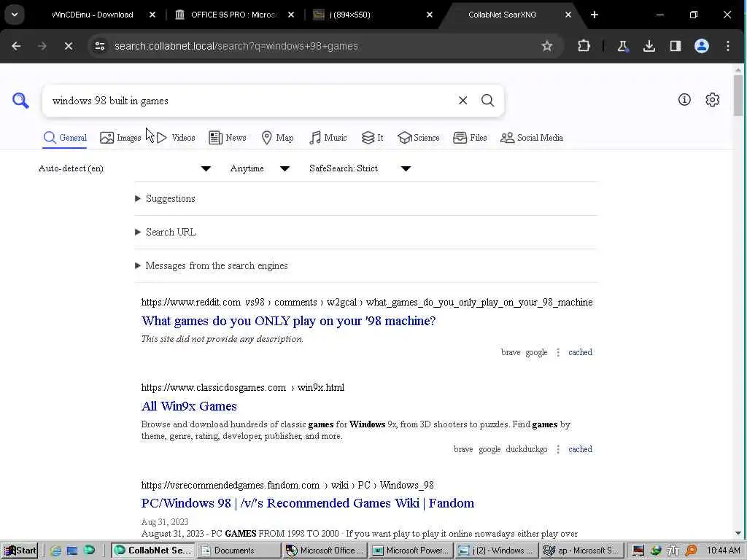Open the info/about icon
The width and height of the screenshot is (747, 560).
(684, 99)
